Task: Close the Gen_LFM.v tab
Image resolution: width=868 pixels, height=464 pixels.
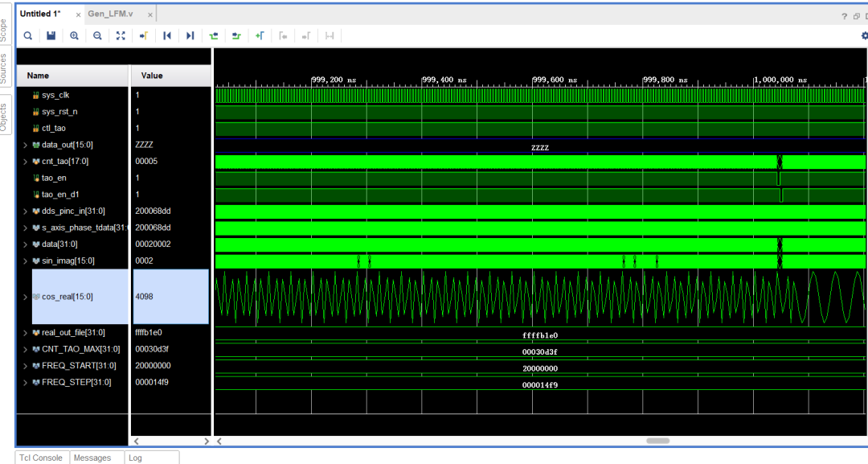Action: pos(150,15)
